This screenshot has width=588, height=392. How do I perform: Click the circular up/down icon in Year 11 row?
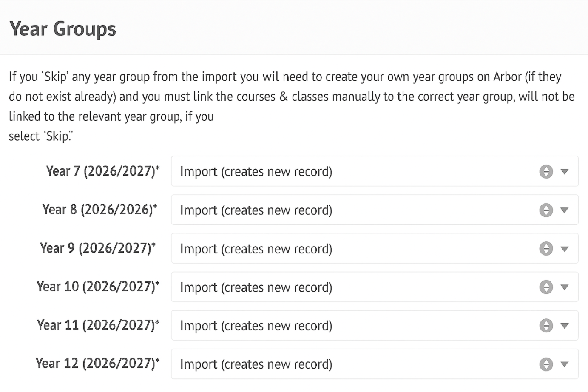(546, 326)
